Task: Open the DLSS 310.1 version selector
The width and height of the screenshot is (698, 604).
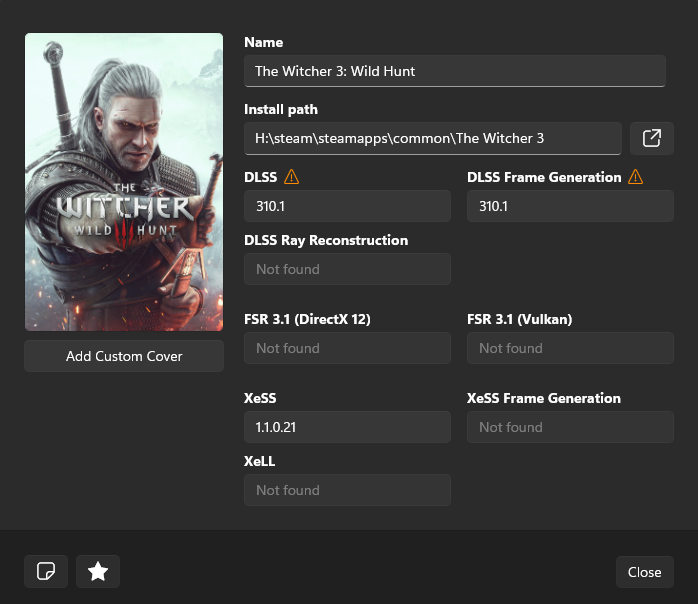Action: pyautogui.click(x=347, y=206)
